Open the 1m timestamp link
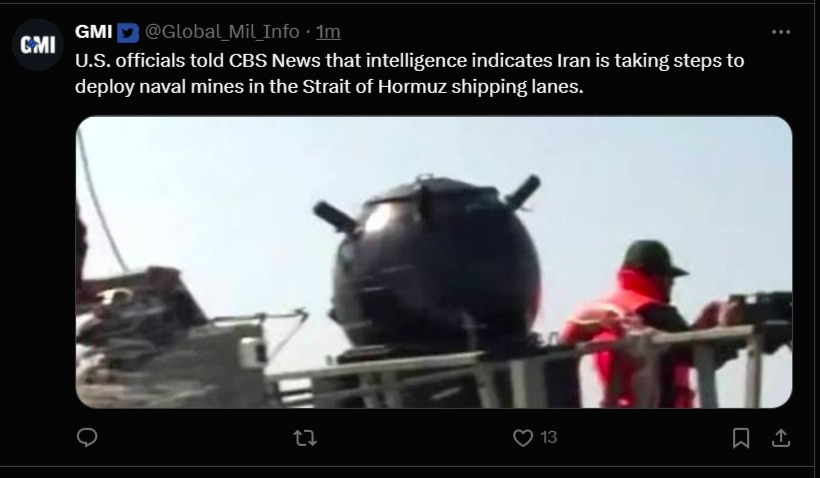Image resolution: width=820 pixels, height=478 pixels. tap(328, 32)
